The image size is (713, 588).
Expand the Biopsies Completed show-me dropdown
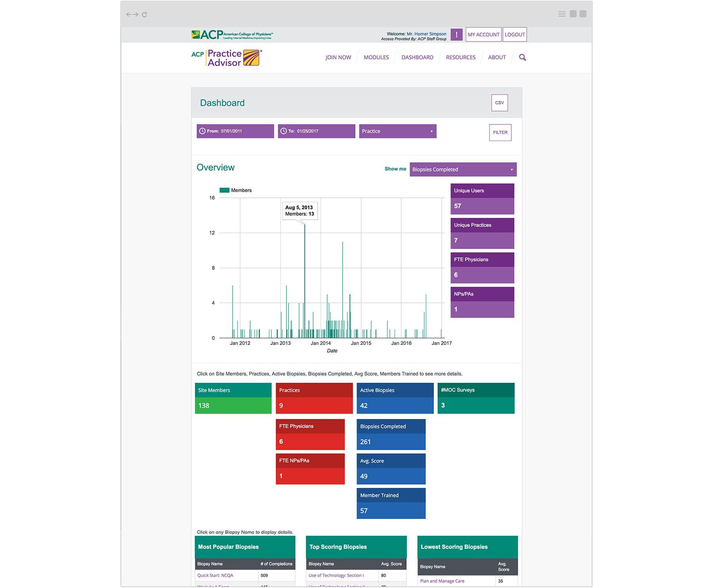tap(463, 169)
